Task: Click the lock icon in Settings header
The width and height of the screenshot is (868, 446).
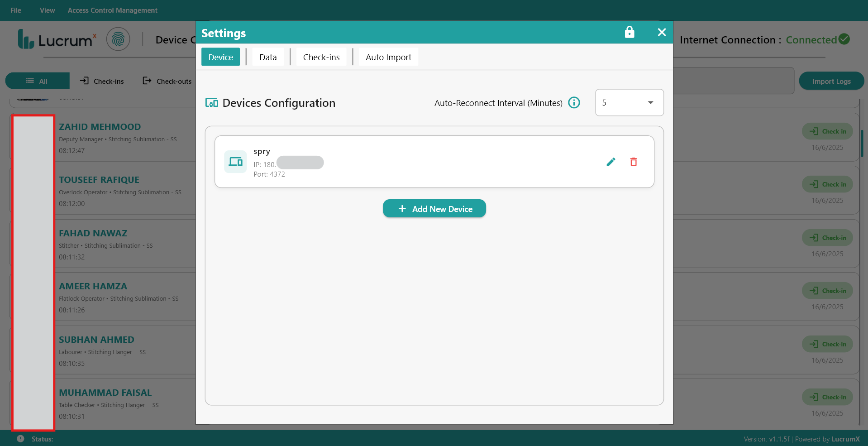Action: coord(629,32)
